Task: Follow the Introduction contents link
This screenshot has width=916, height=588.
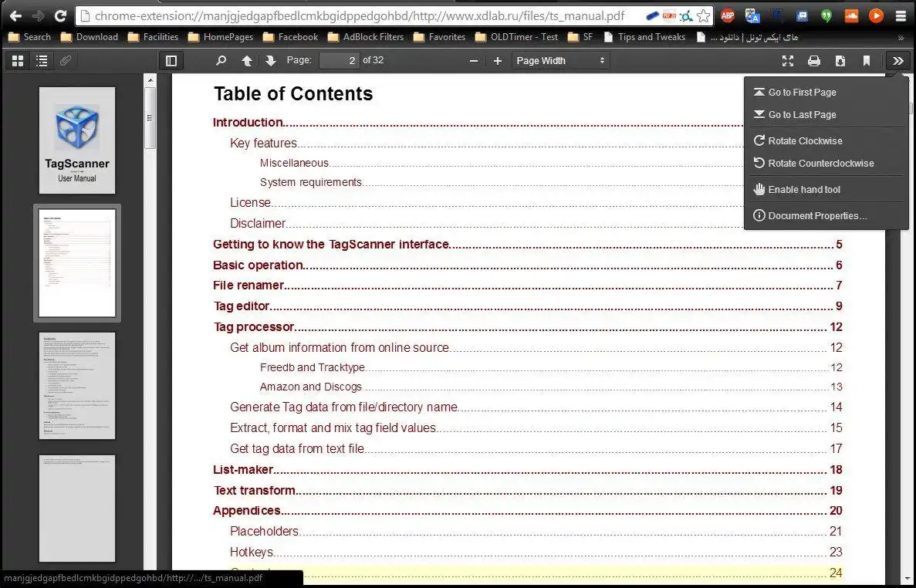Action: (x=248, y=123)
